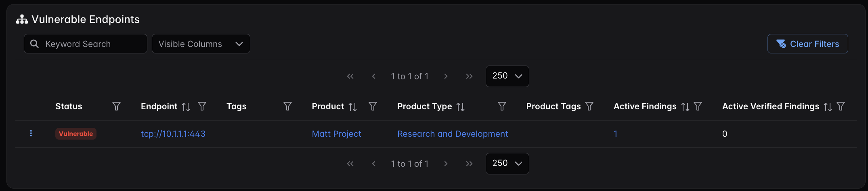Filter the Active Verified Findings column
The width and height of the screenshot is (868, 191).
[x=841, y=106]
